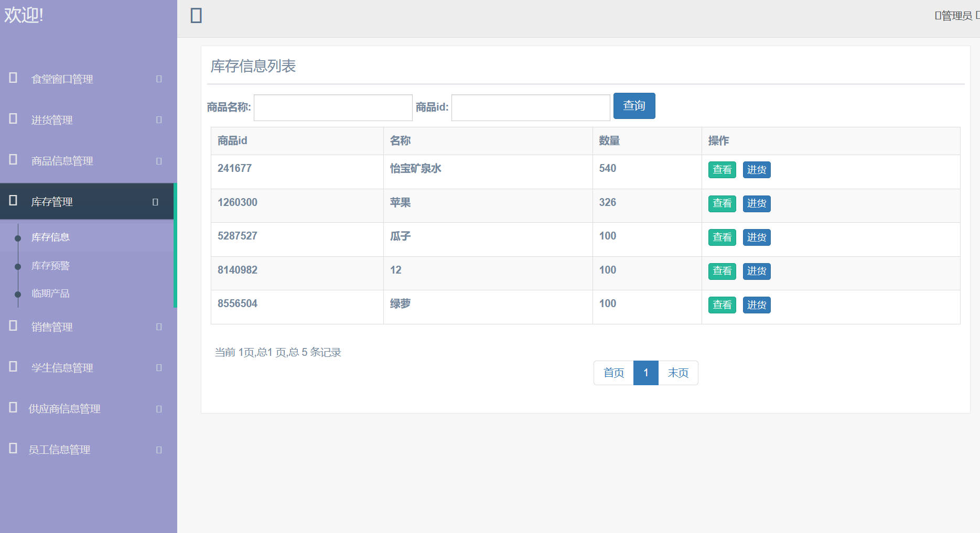
Task: Click the 销售管理 sidebar icon
Action: [12, 326]
